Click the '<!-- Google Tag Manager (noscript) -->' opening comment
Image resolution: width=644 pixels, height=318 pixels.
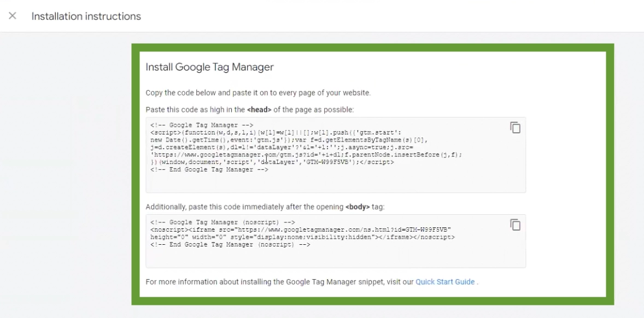223,222
